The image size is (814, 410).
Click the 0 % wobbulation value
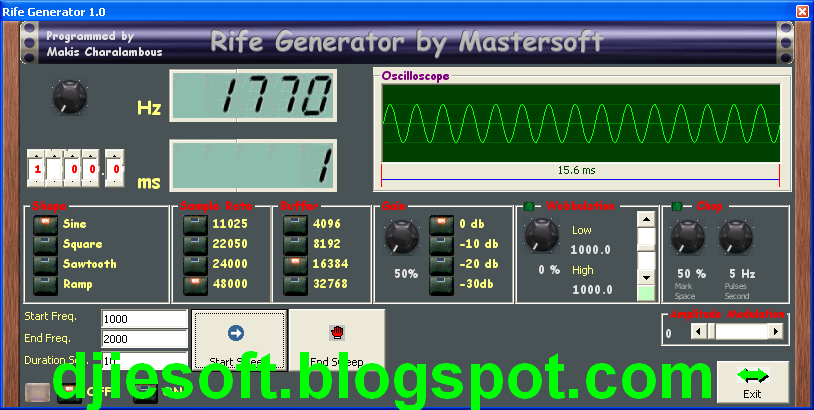(x=549, y=270)
